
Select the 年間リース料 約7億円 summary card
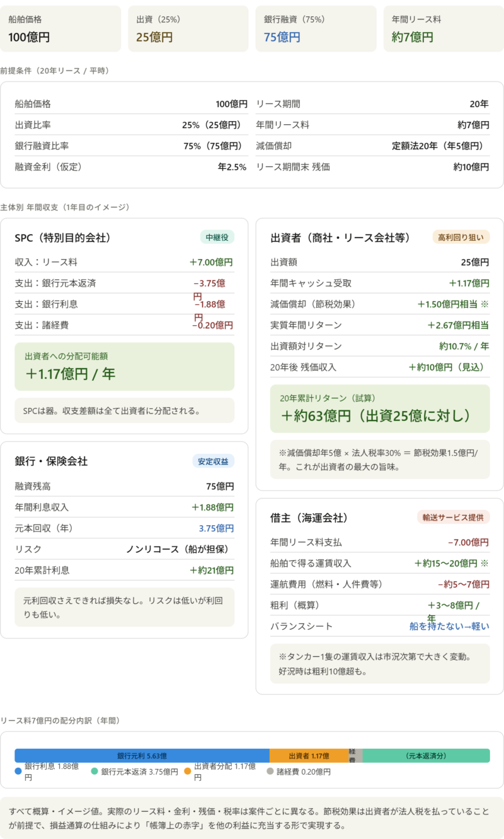[x=443, y=29]
